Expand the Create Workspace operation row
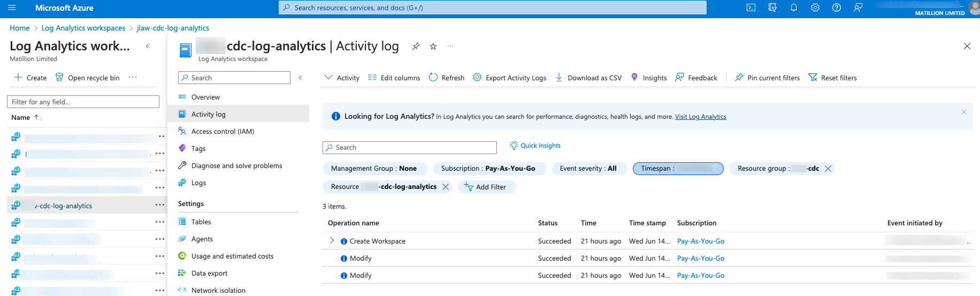 click(332, 241)
